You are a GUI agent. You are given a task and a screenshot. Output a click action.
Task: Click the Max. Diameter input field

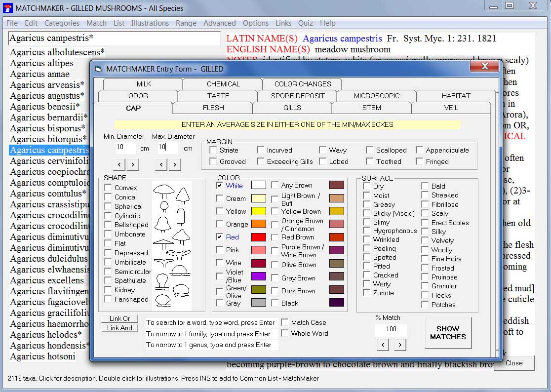pyautogui.click(x=167, y=148)
